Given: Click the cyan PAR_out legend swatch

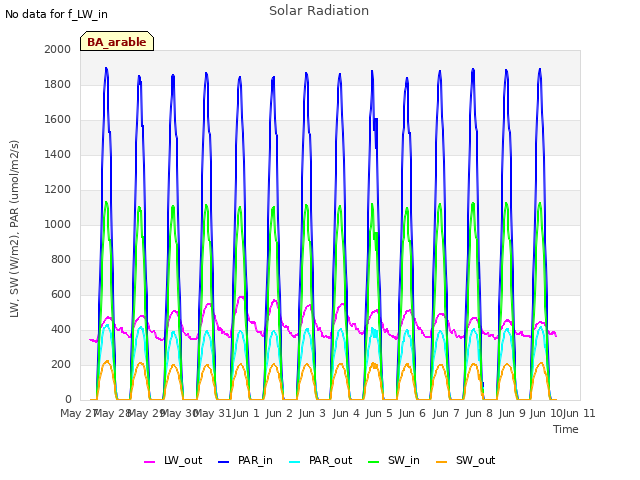Looking at the screenshot, I should [x=295, y=462].
